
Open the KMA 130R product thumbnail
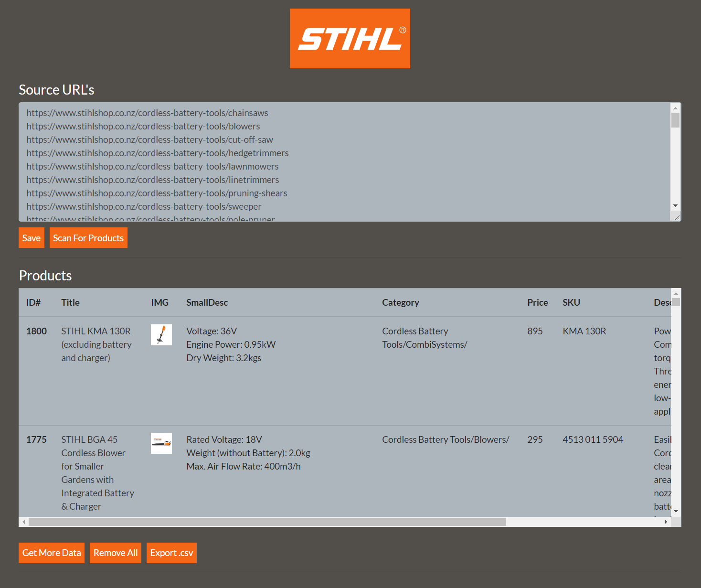tap(161, 335)
